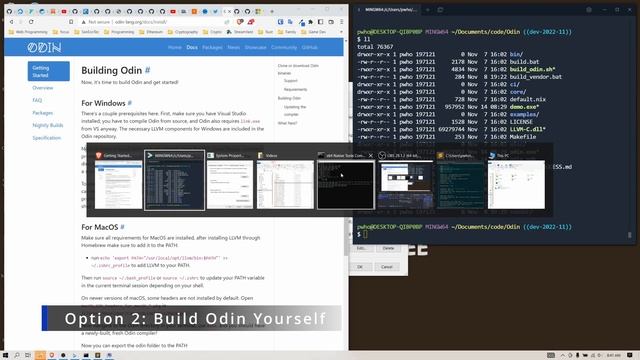Click the Cancel button in dialog
Screen dimensions: 640x360
(387, 267)
